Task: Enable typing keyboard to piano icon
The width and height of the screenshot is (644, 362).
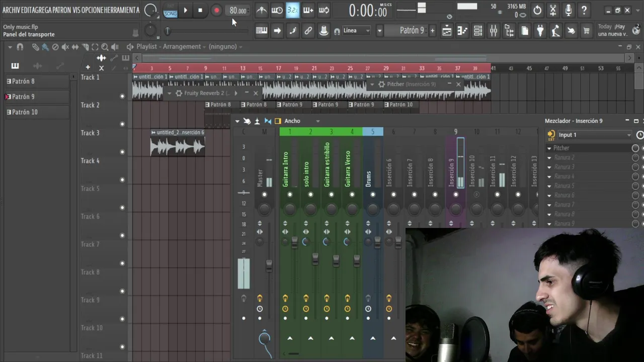Action: [x=262, y=31]
